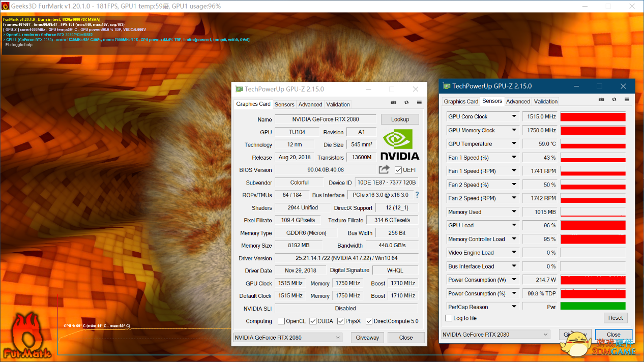644x362 pixels.
Task: Click the Power Consumption value 214.7 W
Action: [540, 280]
